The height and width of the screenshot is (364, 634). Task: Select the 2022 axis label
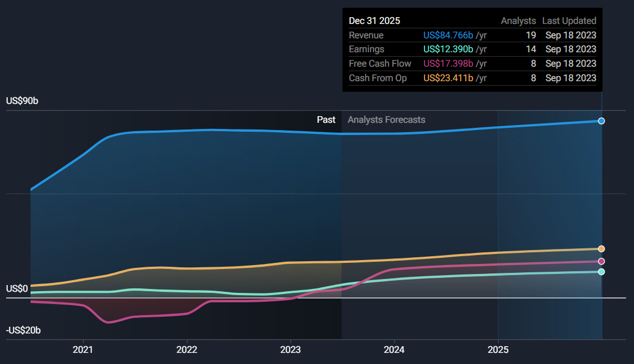point(187,350)
